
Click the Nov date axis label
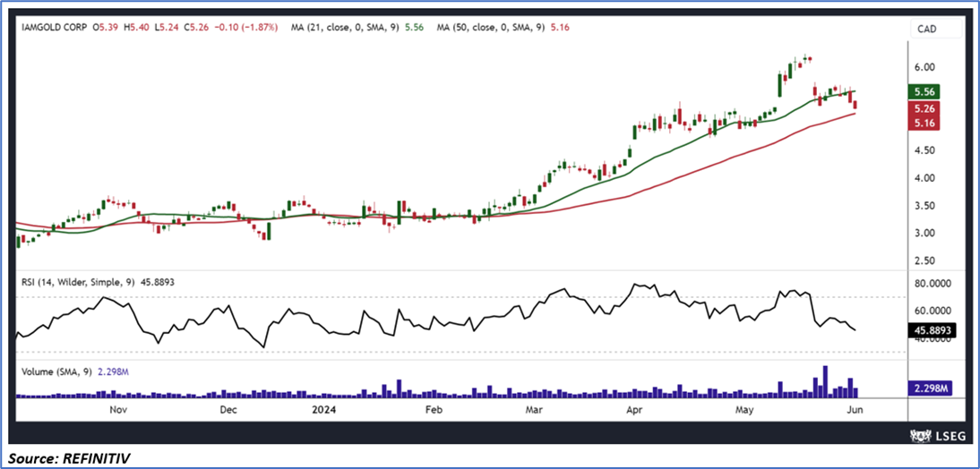pyautogui.click(x=117, y=410)
